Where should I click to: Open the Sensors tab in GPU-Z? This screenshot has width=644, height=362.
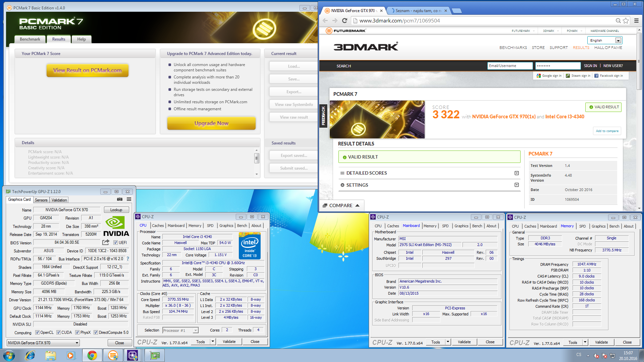tap(41, 200)
